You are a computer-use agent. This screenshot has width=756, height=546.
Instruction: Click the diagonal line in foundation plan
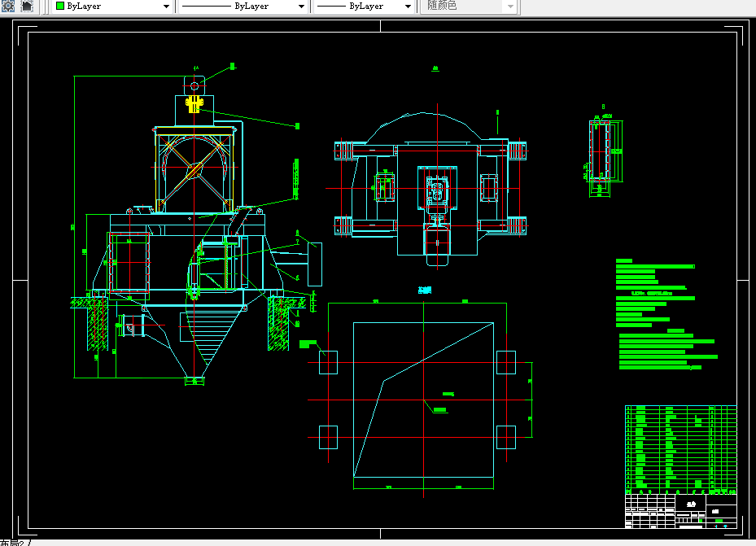[x=423, y=399]
